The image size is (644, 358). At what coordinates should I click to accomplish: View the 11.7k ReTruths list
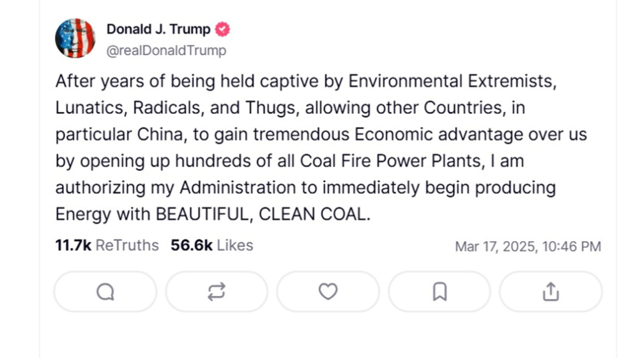(107, 245)
